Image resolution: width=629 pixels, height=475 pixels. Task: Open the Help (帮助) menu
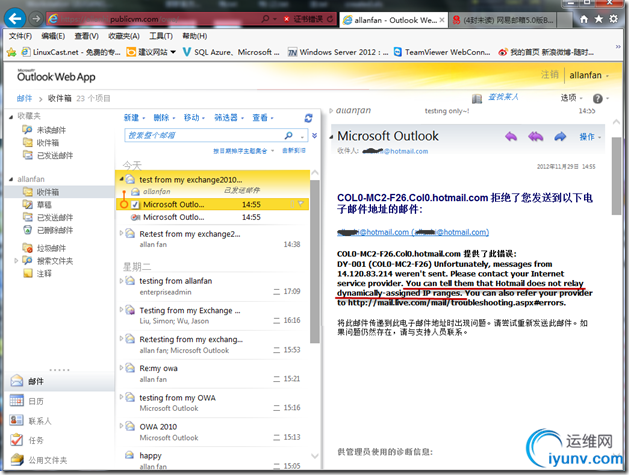(195, 36)
